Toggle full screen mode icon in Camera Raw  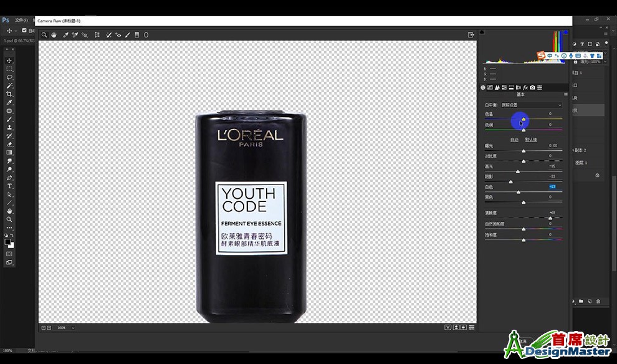pyautogui.click(x=471, y=35)
